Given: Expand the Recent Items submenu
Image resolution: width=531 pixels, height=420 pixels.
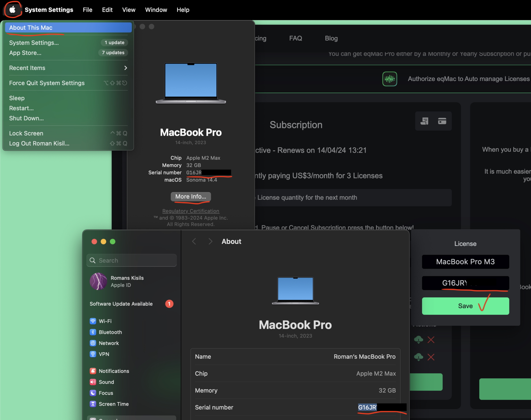Looking at the screenshot, I should pos(68,68).
